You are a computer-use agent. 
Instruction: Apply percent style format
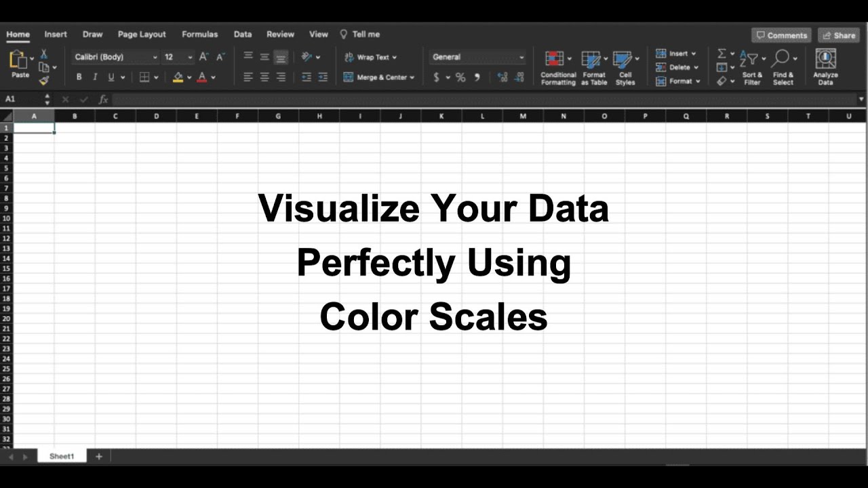click(x=460, y=77)
